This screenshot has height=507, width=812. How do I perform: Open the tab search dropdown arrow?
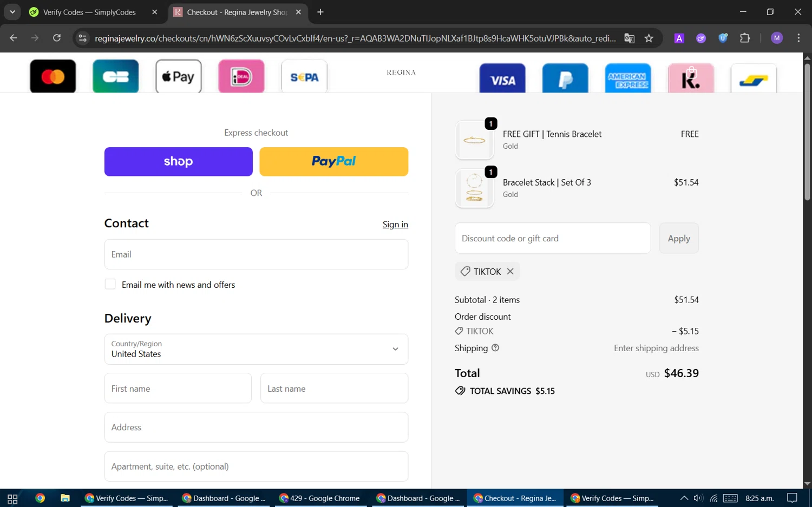12,12
